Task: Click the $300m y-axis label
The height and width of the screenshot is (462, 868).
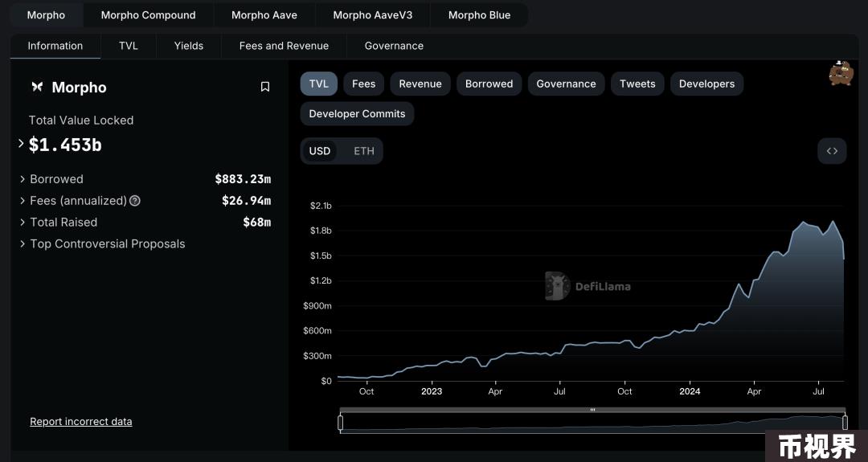Action: 317,356
